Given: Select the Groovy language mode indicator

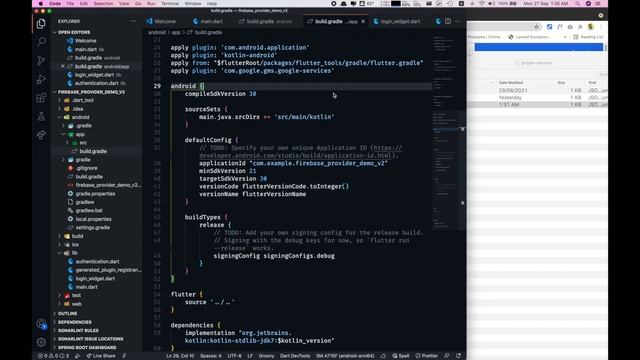Looking at the screenshot, I should click(267, 356).
